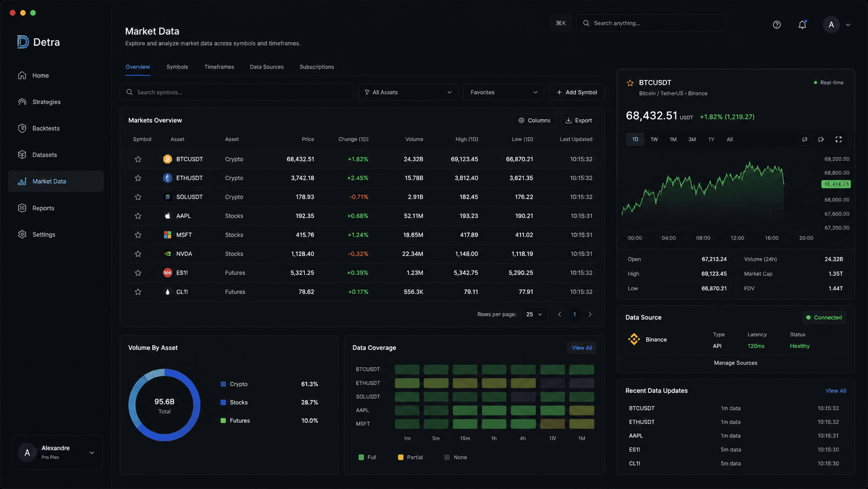
Task: Export the markets overview table
Action: coord(578,120)
